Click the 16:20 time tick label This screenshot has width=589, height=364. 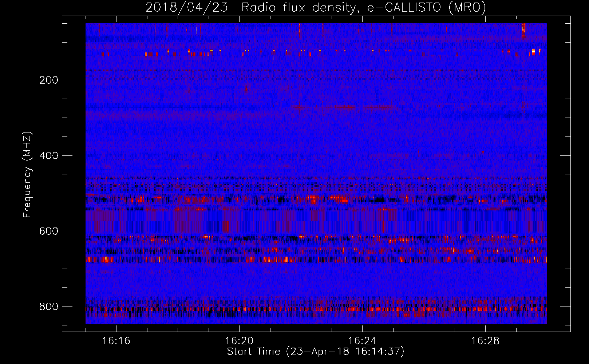point(239,341)
